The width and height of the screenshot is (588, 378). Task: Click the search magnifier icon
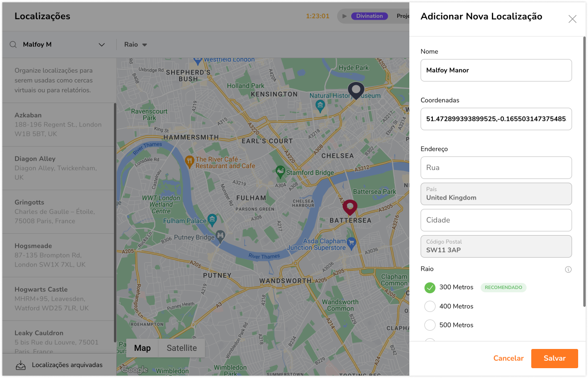click(13, 44)
